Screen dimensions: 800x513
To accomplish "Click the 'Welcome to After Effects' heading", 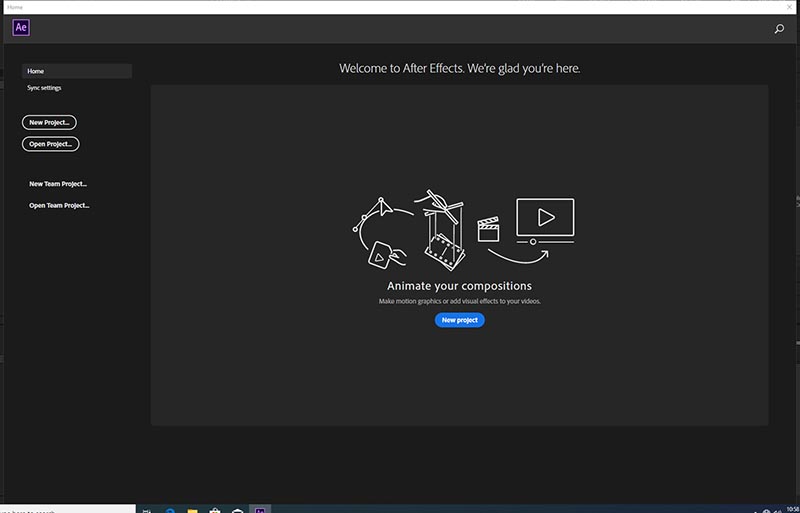I will pyautogui.click(x=460, y=68).
